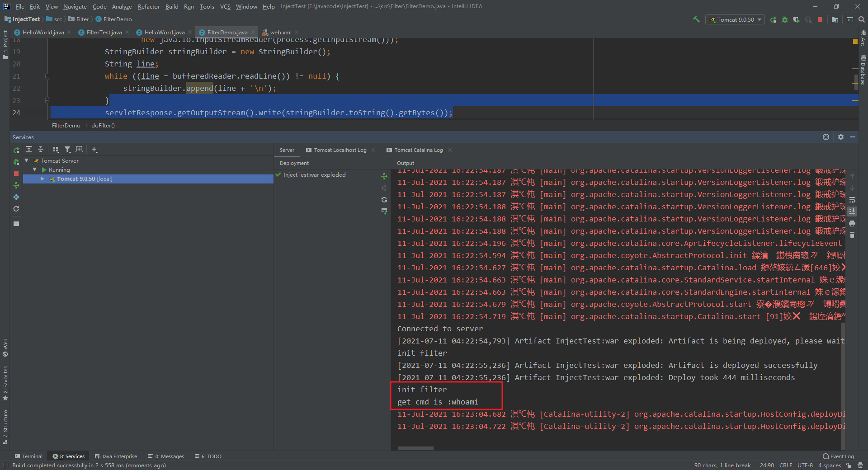The height and width of the screenshot is (470, 868).
Task: Click the doFilter() editor breadcrumb
Action: pos(103,125)
